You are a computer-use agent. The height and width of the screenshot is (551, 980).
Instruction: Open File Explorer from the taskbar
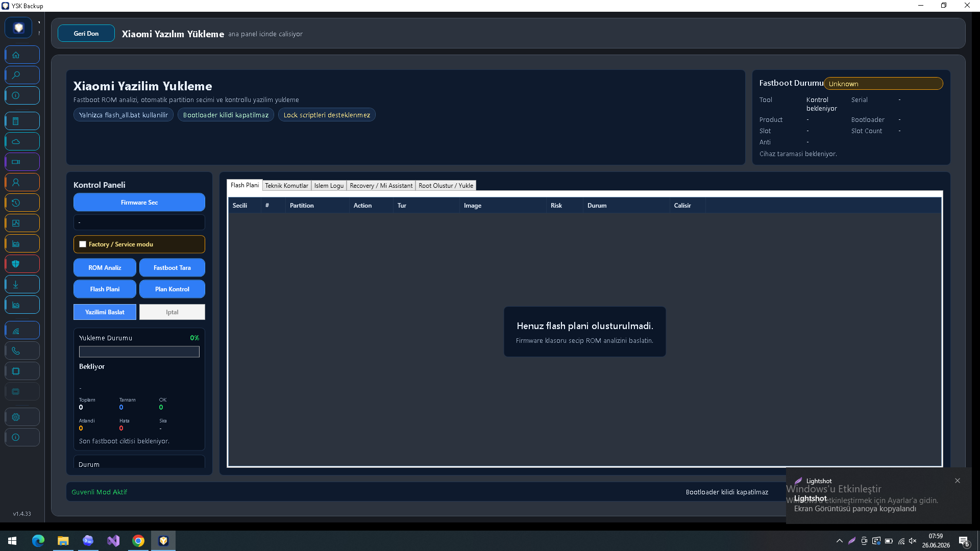[63, 541]
